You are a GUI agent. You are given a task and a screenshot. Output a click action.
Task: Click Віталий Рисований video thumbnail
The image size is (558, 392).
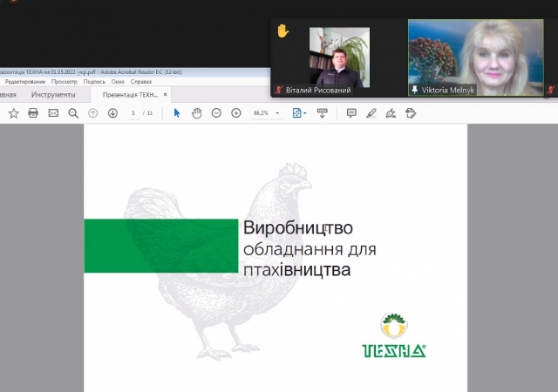point(339,57)
